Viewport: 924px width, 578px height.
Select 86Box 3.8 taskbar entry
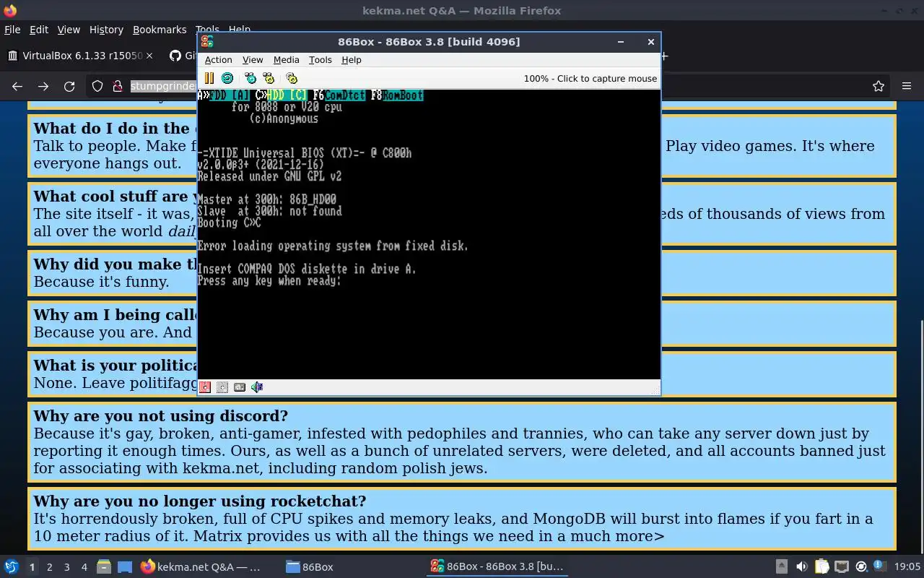(497, 567)
